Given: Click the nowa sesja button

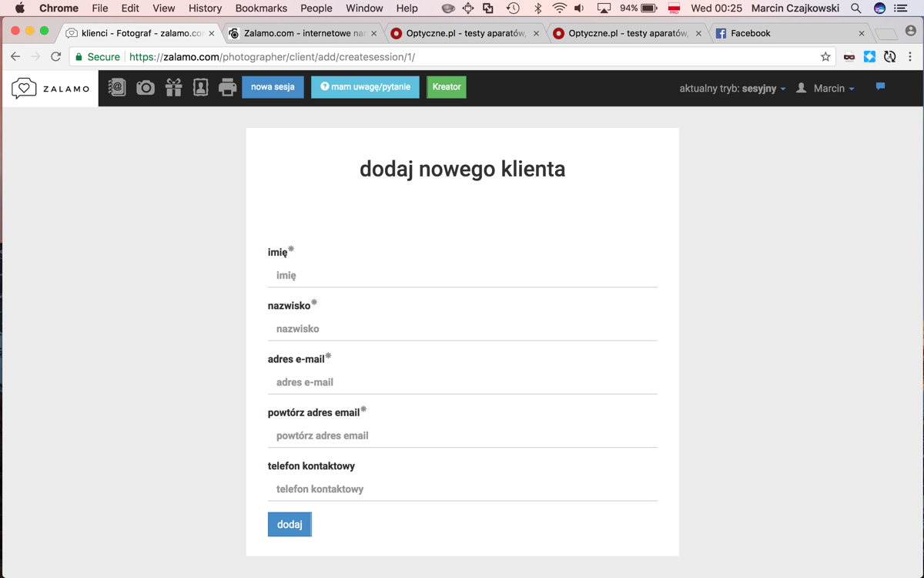Looking at the screenshot, I should [x=273, y=87].
